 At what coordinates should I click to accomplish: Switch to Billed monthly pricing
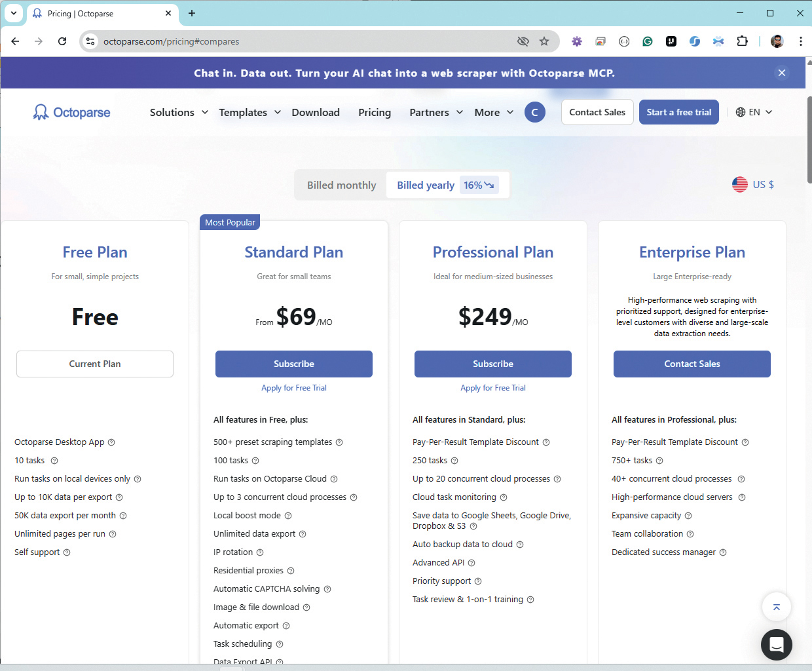(342, 185)
